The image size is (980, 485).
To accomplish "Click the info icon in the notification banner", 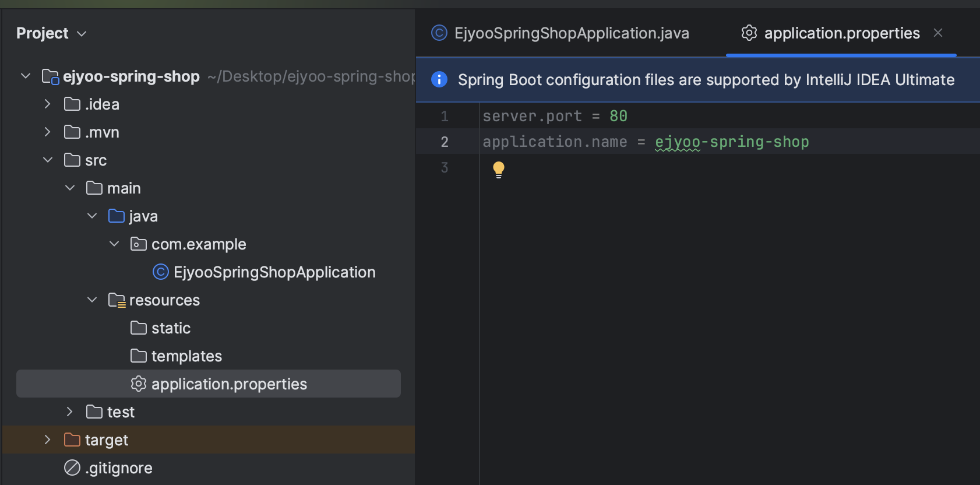I will 439,79.
